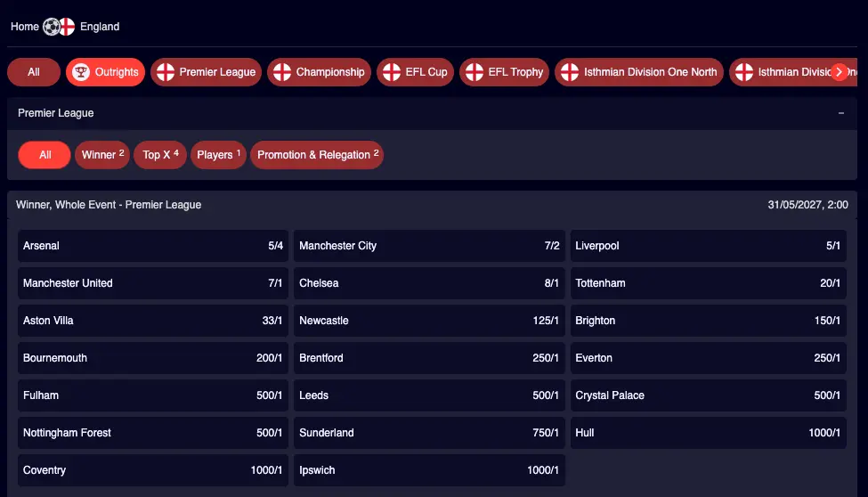Filter markets by Top X
This screenshot has width=868, height=497.
[160, 155]
